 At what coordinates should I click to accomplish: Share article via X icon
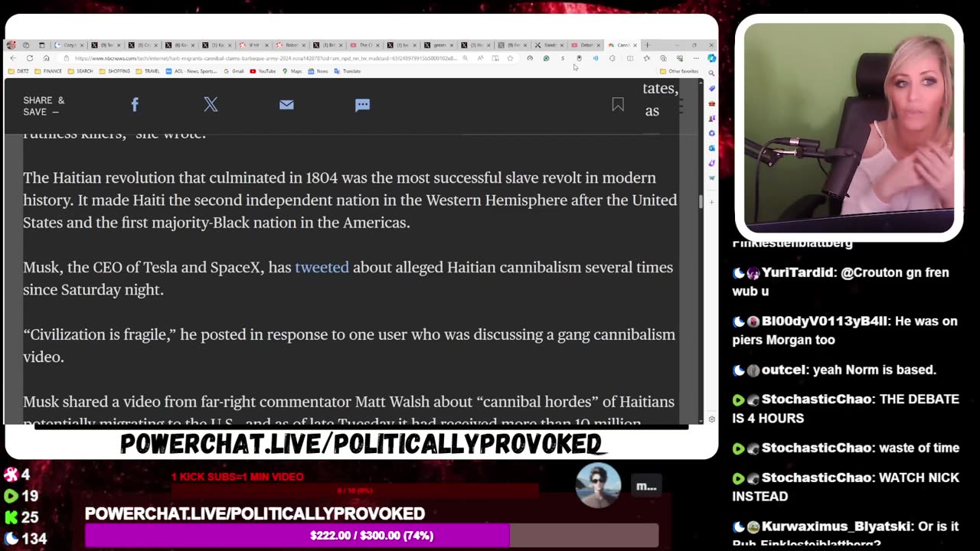(211, 105)
